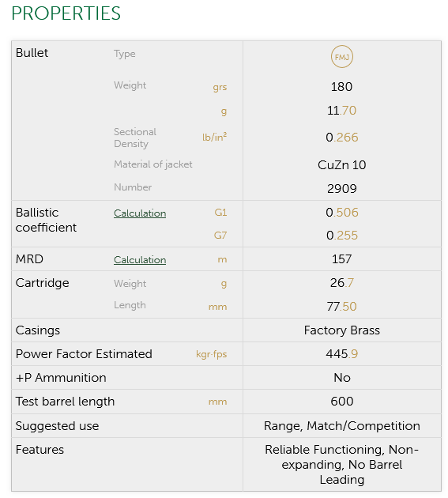Open the MRD Calculation link

click(x=140, y=260)
